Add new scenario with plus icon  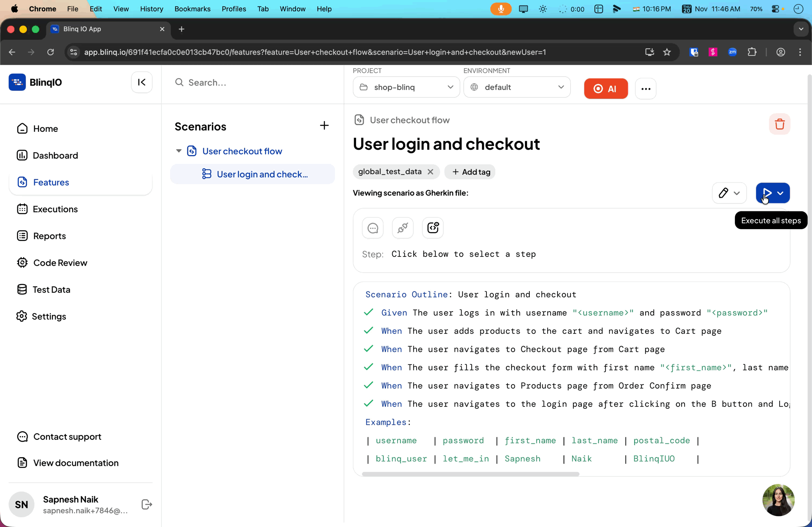324,126
